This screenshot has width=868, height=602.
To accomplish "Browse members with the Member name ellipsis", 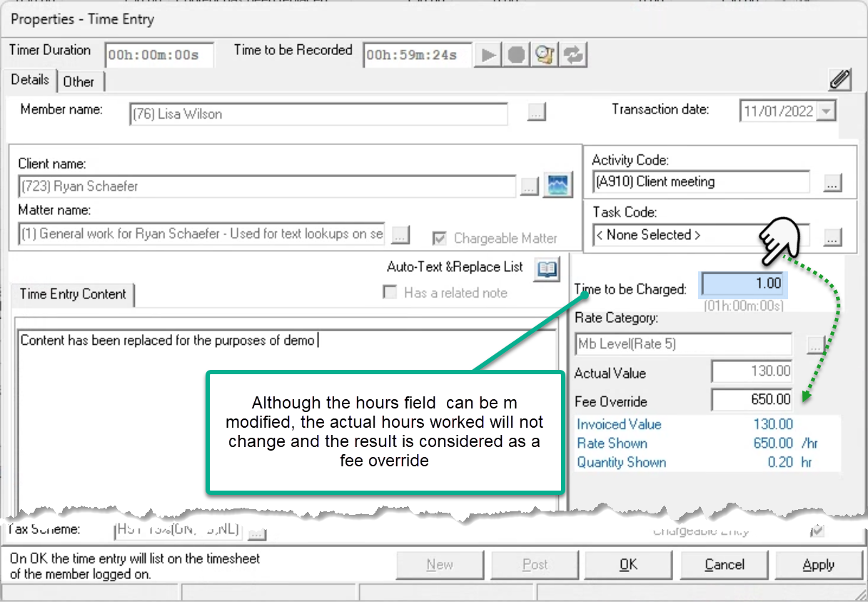I will click(x=537, y=112).
